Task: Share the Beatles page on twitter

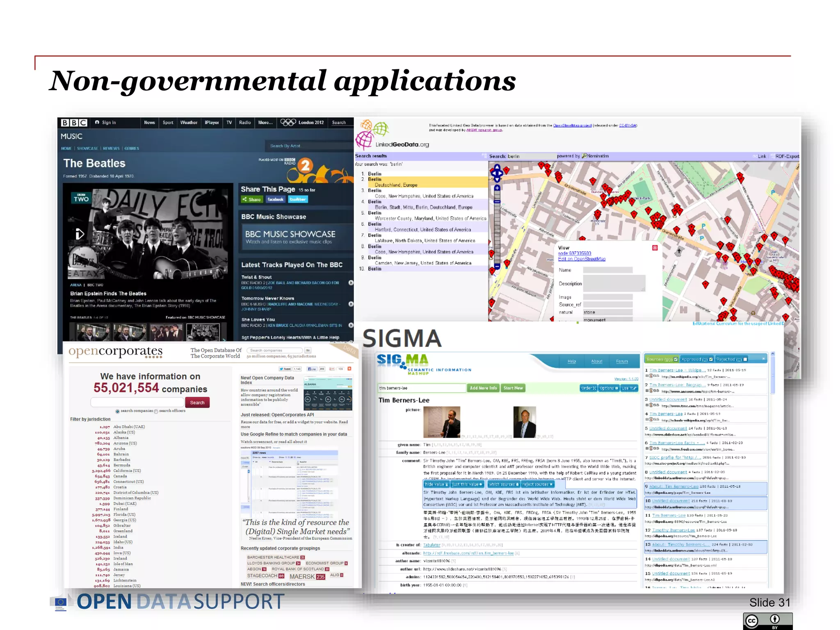Action: (x=298, y=199)
